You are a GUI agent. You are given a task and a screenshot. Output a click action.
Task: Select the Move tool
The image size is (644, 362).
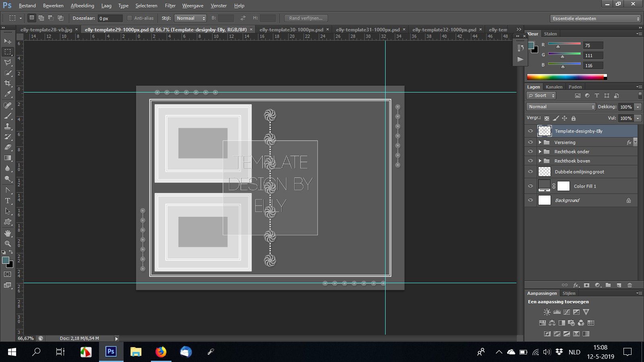pos(8,41)
